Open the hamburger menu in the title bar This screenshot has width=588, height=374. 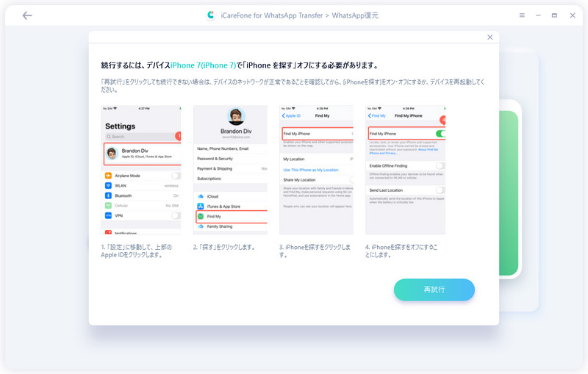(522, 15)
